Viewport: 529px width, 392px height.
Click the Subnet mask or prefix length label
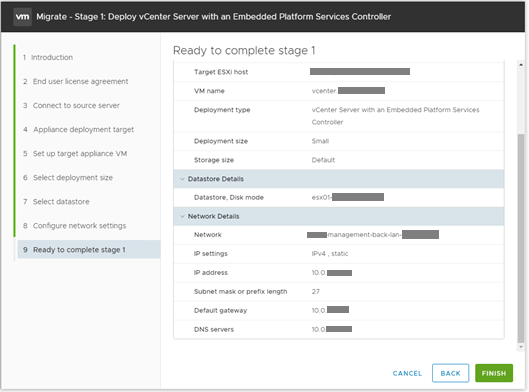point(240,291)
